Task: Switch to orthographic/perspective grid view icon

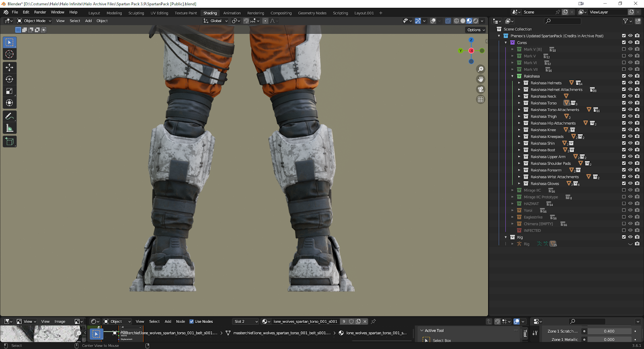Action: [481, 99]
